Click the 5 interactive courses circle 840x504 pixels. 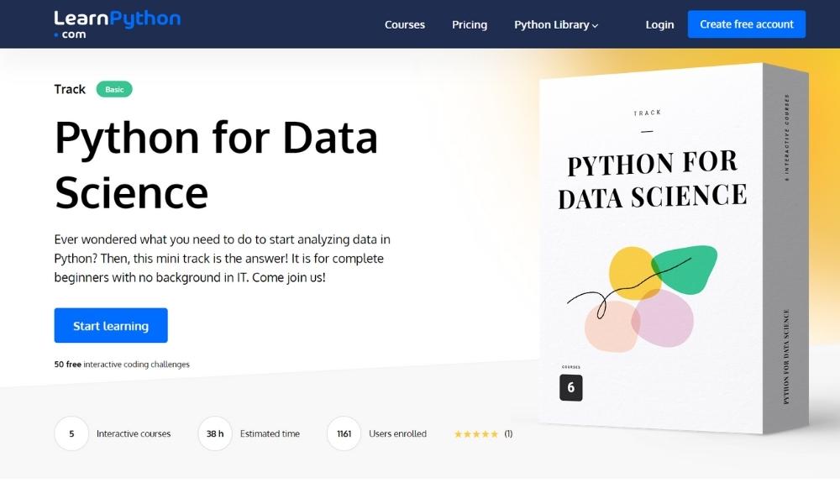pyautogui.click(x=71, y=433)
